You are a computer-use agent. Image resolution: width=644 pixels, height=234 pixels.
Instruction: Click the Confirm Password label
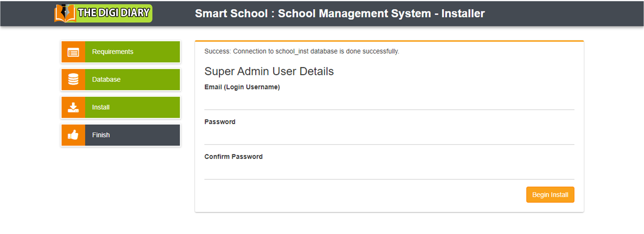click(233, 157)
